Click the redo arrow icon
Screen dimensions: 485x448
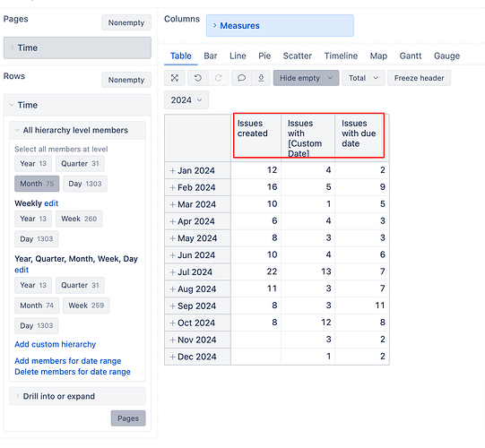[219, 78]
